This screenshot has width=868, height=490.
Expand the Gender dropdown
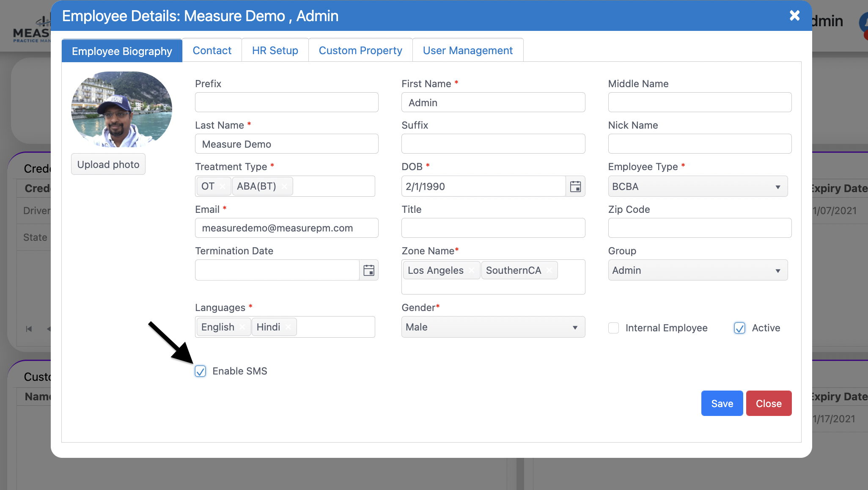click(x=493, y=327)
